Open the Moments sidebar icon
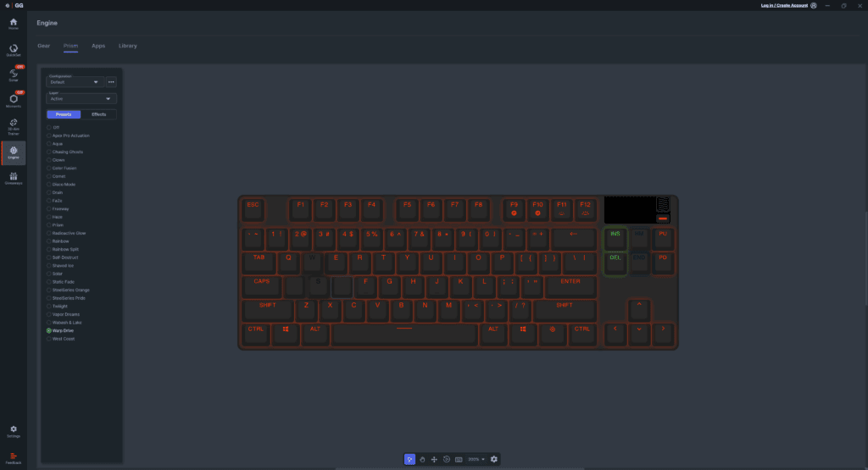 [14, 101]
